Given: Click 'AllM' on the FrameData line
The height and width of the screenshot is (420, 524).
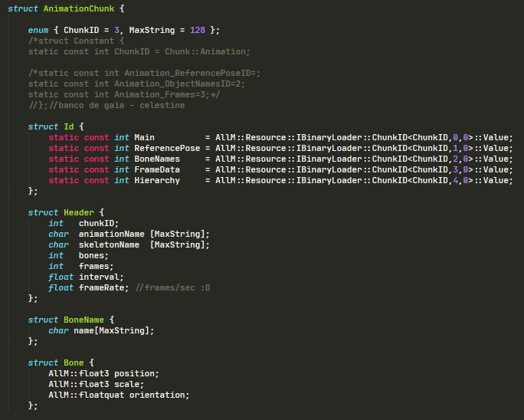Looking at the screenshot, I should coord(225,169).
